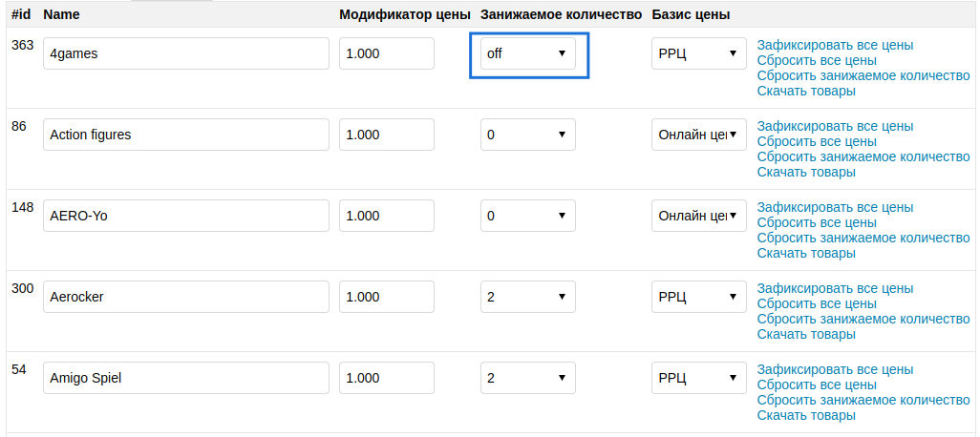Focus the Action figures name field
This screenshot has width=980, height=437.
point(186,135)
